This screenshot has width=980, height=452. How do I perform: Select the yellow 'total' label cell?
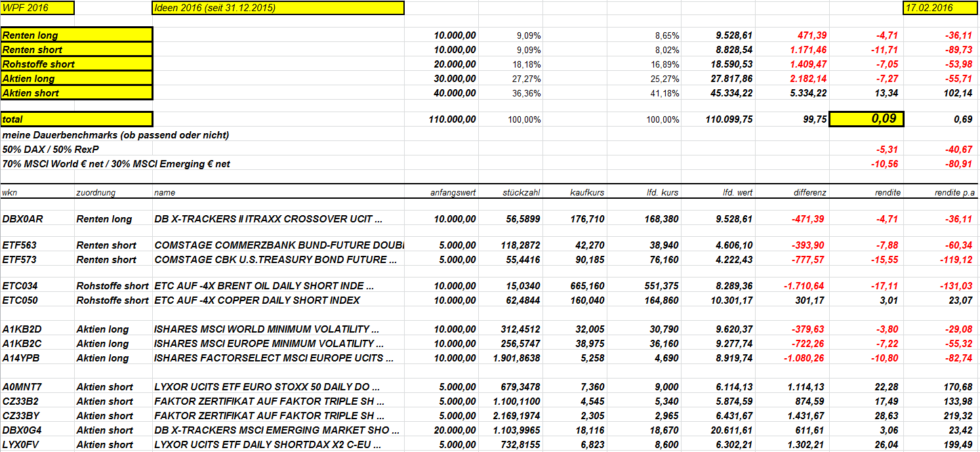point(76,119)
